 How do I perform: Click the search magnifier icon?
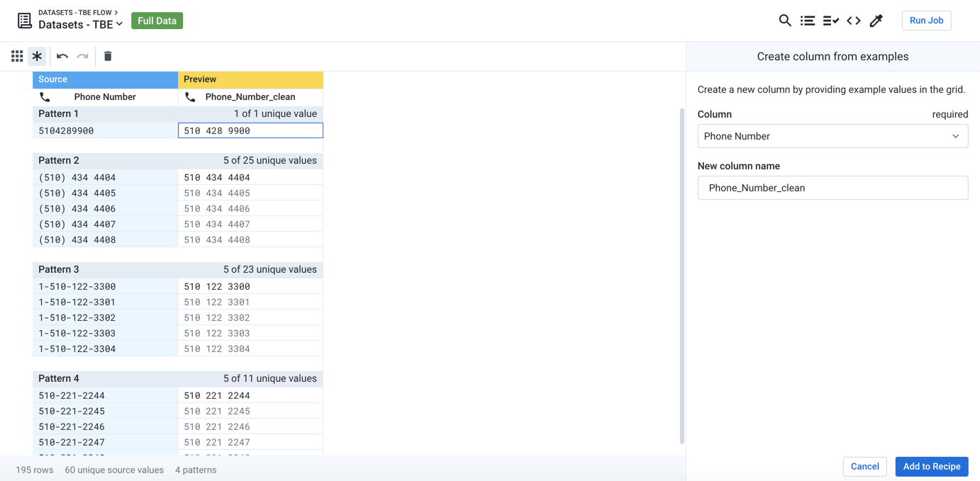784,21
